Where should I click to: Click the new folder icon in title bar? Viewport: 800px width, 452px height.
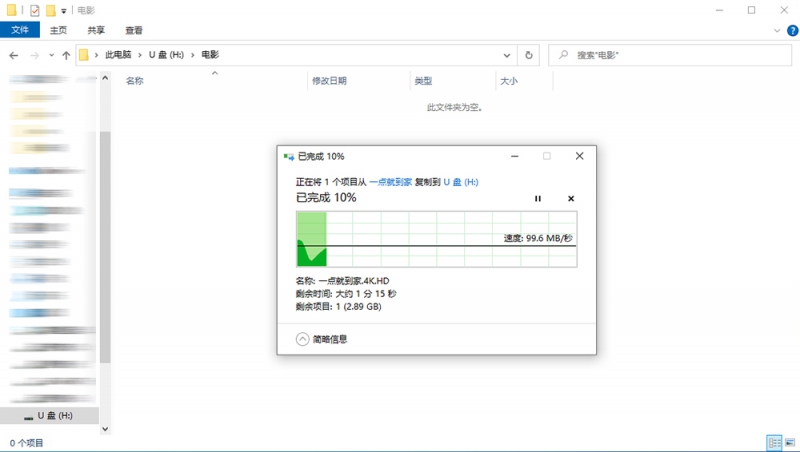[51, 10]
